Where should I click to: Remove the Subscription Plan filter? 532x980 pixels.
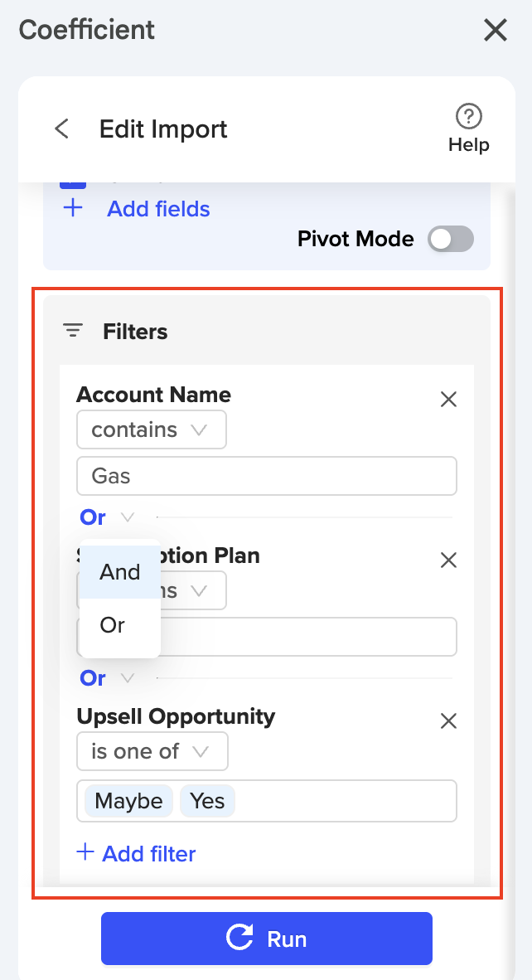[448, 560]
